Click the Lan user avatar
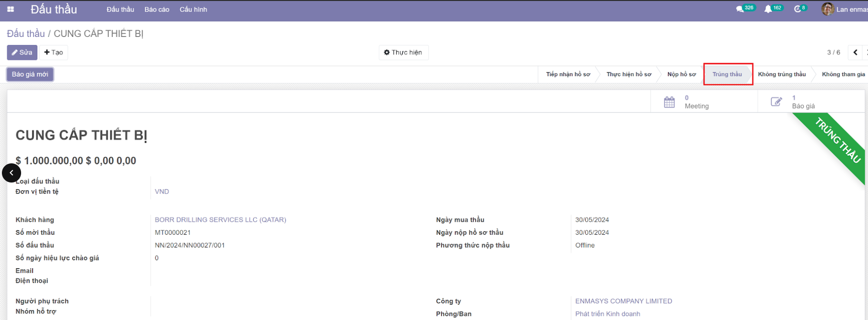The width and height of the screenshot is (868, 320). tap(827, 9)
